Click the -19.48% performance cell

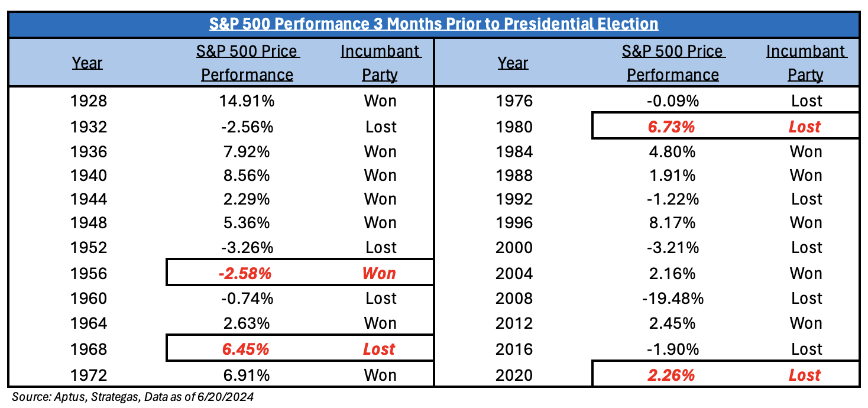point(673,299)
